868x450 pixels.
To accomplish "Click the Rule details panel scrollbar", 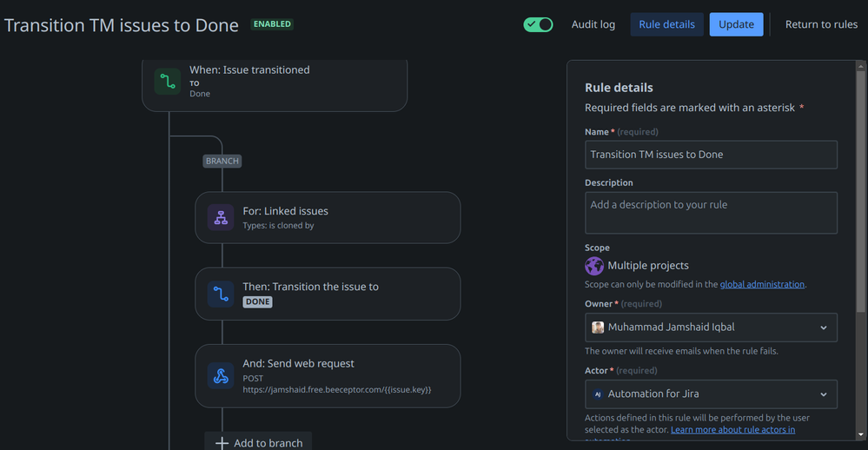I will tap(860, 191).
